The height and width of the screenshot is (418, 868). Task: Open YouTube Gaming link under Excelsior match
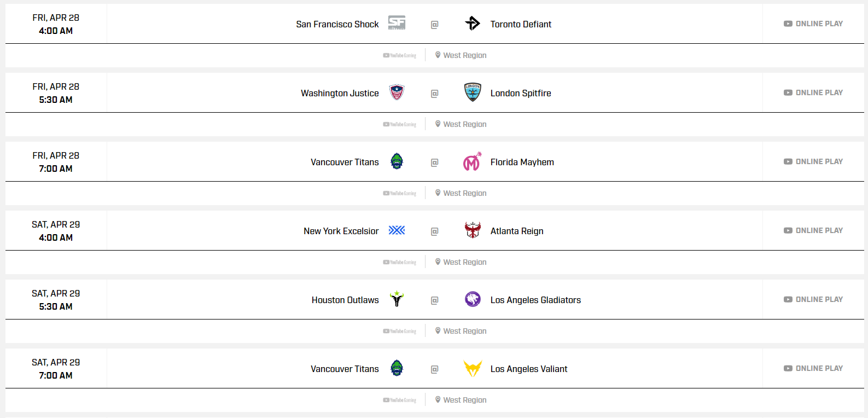(400, 262)
